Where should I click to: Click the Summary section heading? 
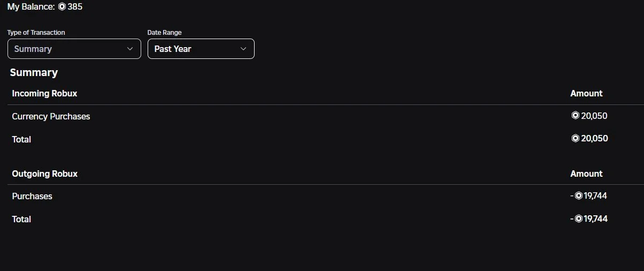(34, 72)
